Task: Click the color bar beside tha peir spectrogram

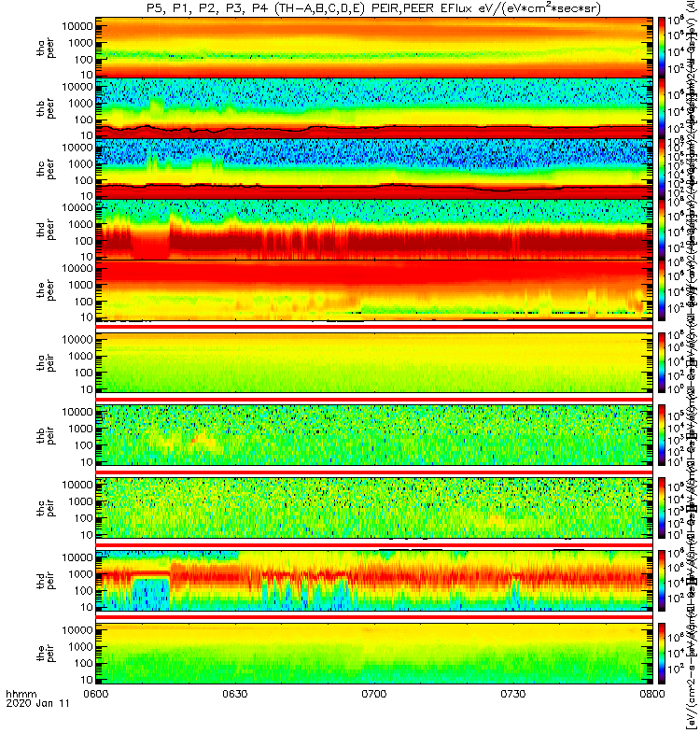Action: [662, 362]
